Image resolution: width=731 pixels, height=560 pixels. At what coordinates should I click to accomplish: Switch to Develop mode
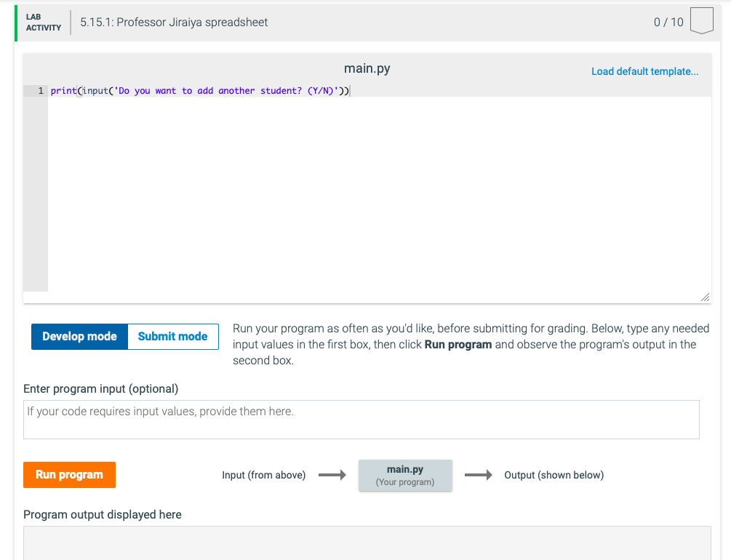[79, 336]
